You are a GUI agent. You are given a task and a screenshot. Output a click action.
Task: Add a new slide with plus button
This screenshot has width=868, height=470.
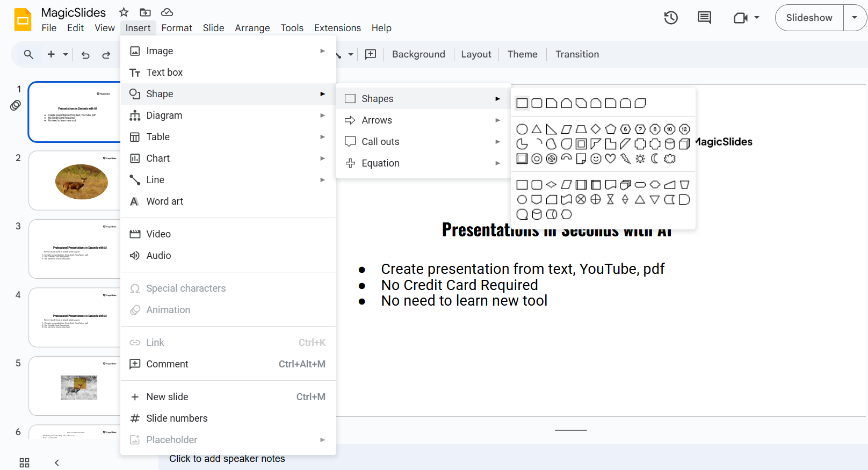51,54
